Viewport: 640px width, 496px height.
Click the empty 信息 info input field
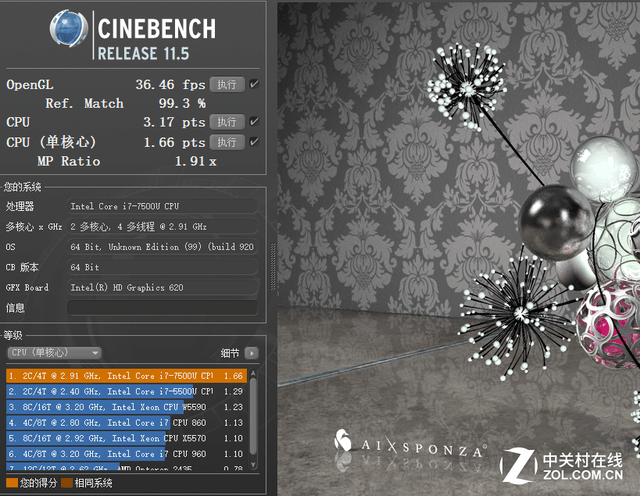click(x=162, y=308)
